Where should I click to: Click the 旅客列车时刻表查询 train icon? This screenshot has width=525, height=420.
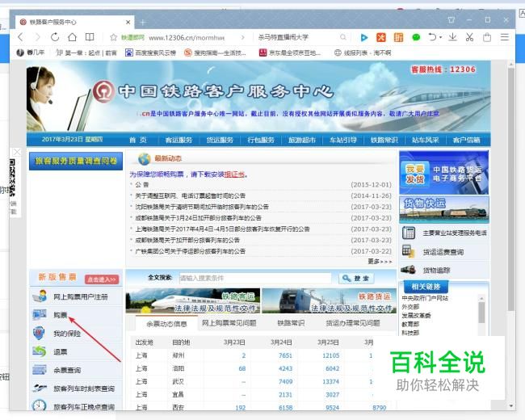pos(40,388)
